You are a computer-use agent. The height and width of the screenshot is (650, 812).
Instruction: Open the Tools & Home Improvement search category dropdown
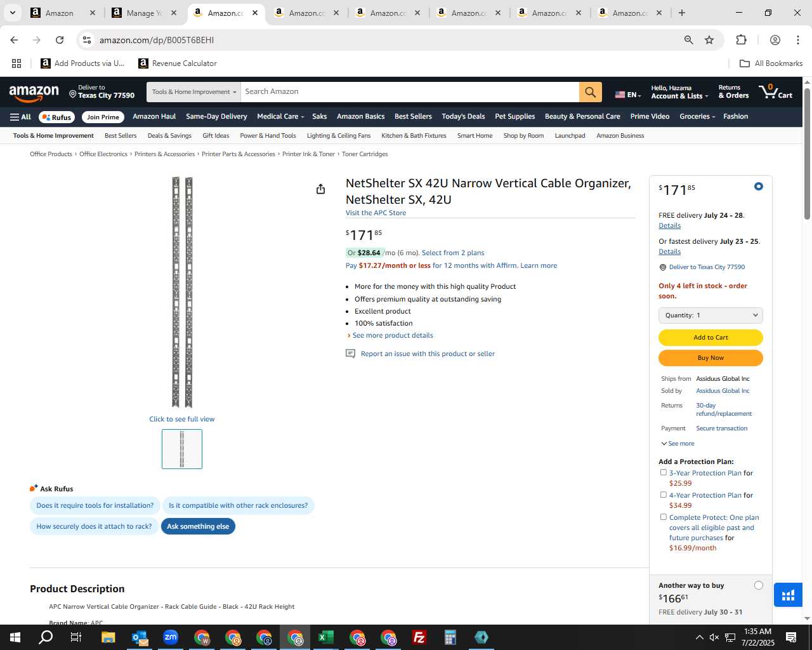(193, 92)
